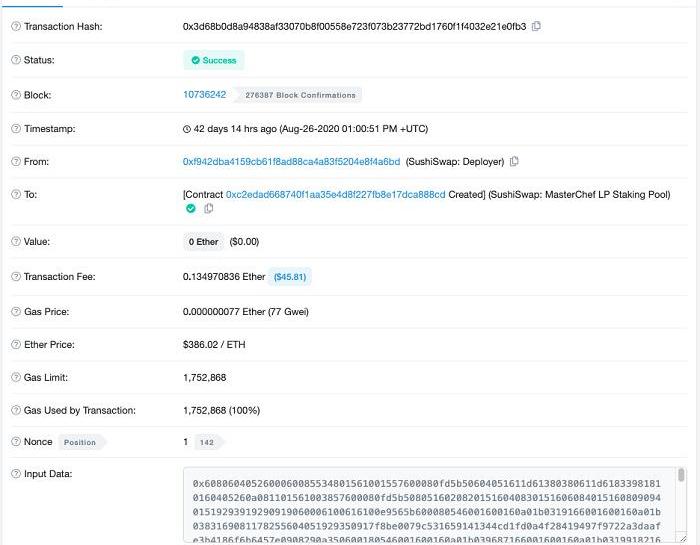Open the From address 0xf942dba4 link
Screen dimensions: 700x545
coord(291,162)
